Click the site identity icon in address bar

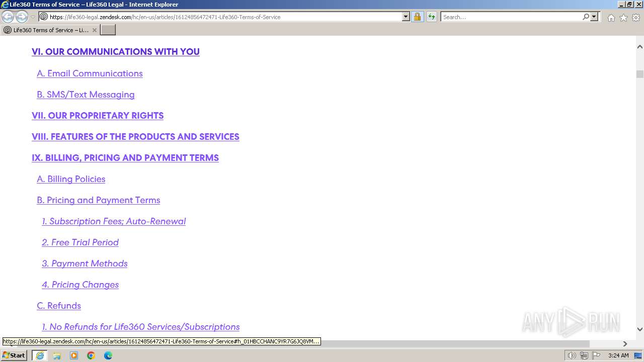pyautogui.click(x=44, y=17)
